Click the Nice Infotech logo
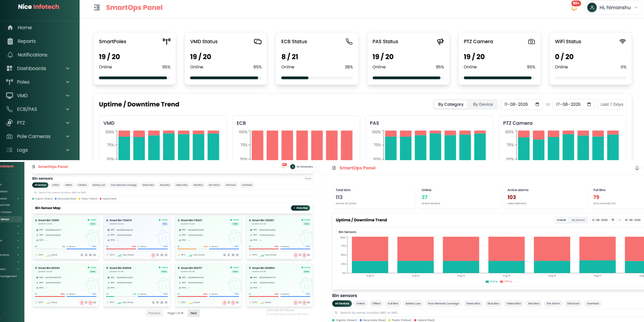Viewport: 644px width, 322px height. pyautogui.click(x=39, y=7)
